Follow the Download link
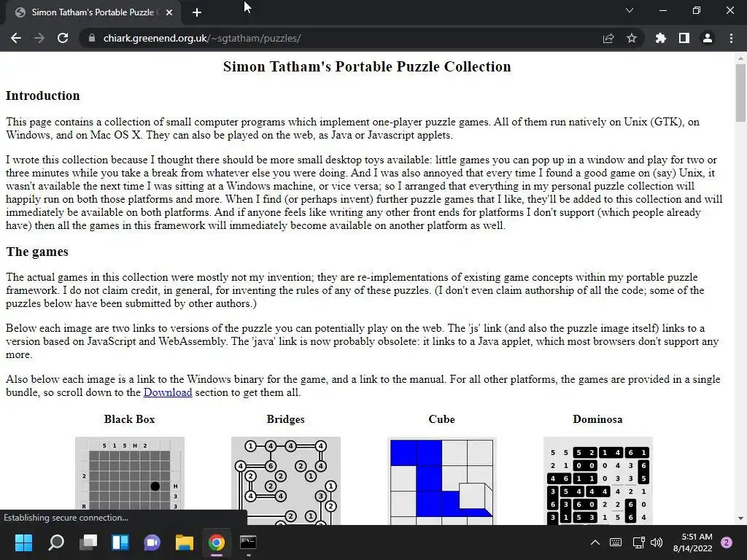The image size is (747, 560). point(168,392)
